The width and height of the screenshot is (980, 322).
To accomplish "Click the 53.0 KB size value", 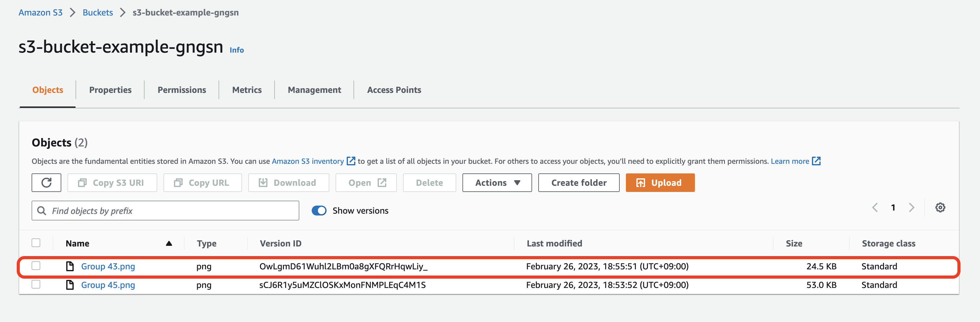I will (x=821, y=285).
